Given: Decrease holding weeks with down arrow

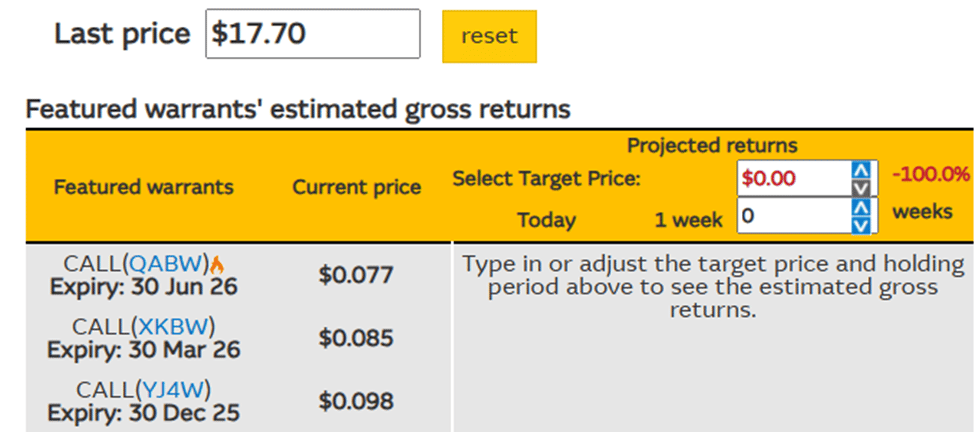Looking at the screenshot, I should tap(859, 225).
